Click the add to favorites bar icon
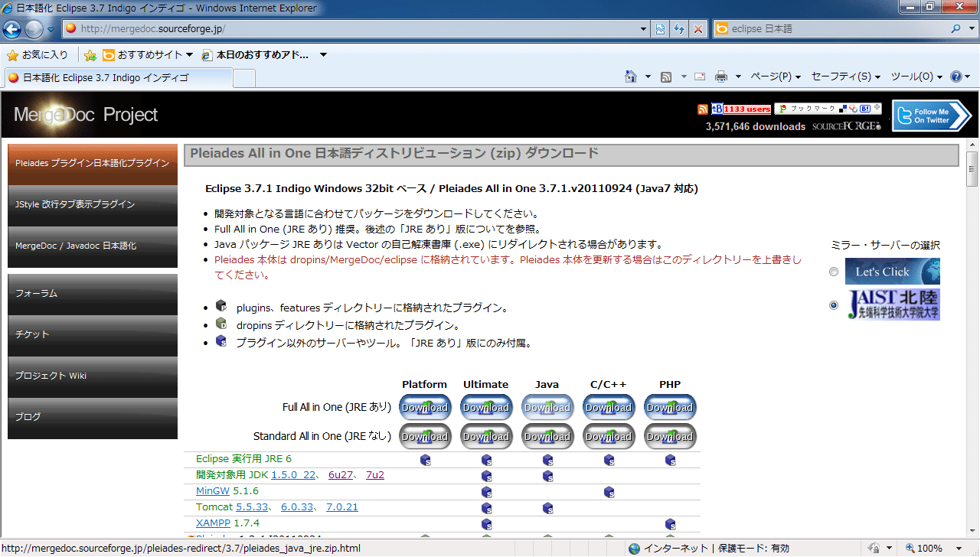This screenshot has width=980, height=557. pos(90,55)
